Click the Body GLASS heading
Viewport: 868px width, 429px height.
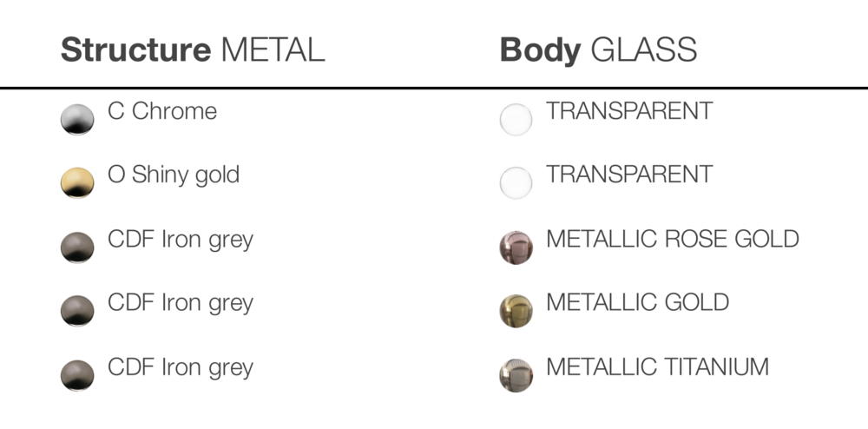point(598,50)
